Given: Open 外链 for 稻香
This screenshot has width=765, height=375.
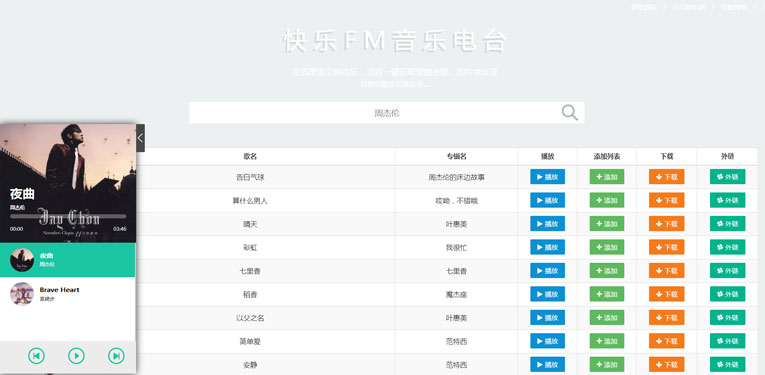Looking at the screenshot, I should pyautogui.click(x=727, y=294).
